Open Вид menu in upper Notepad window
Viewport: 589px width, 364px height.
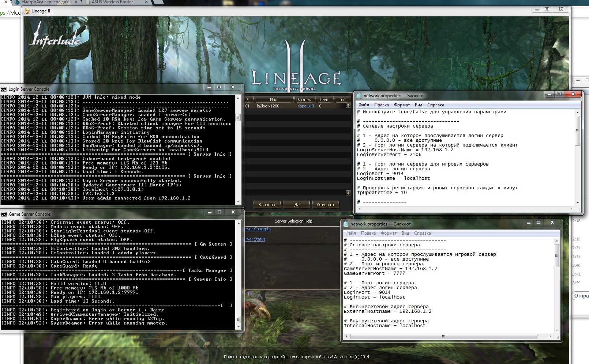[x=418, y=105]
